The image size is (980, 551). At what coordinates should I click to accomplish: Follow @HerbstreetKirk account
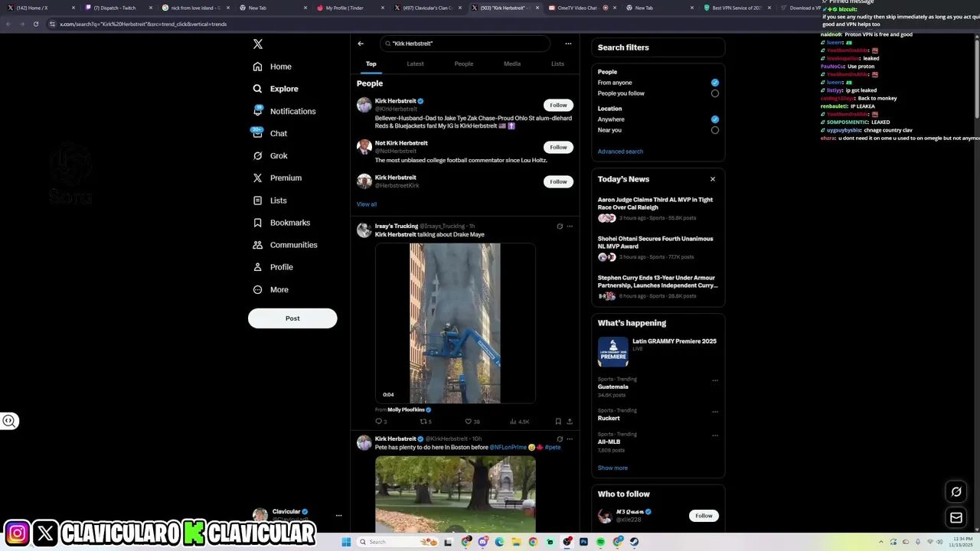point(558,181)
